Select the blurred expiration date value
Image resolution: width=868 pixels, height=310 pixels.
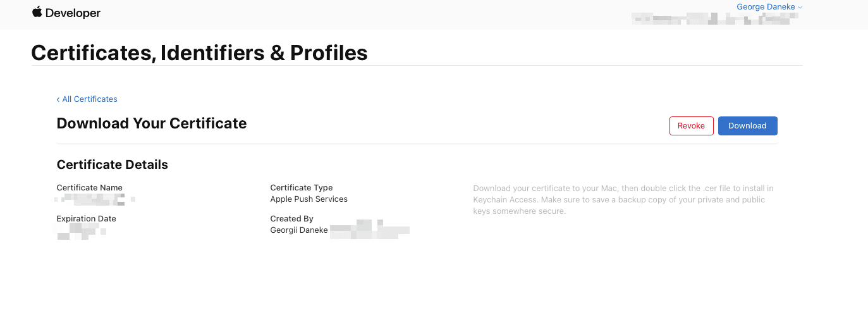pos(81,231)
